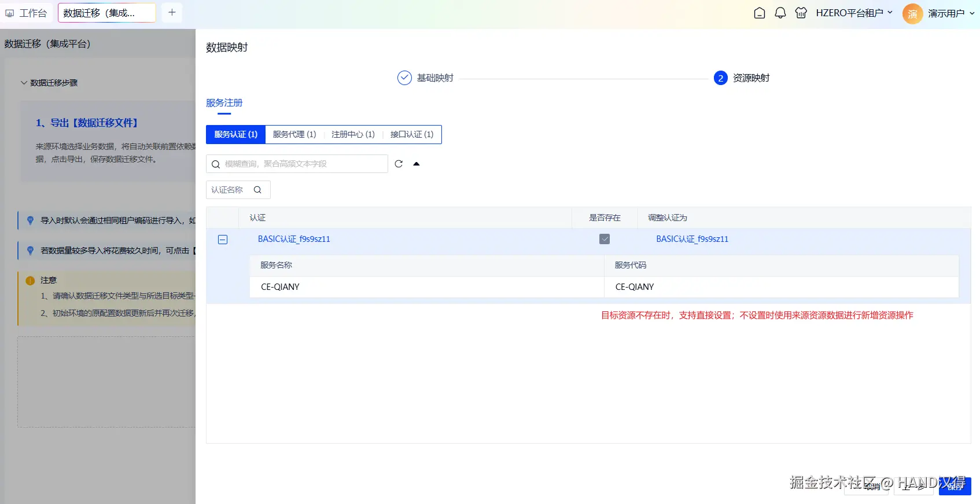Screen dimensions: 980x504
Task: Click the 工作台 workbench icon
Action: (10, 13)
